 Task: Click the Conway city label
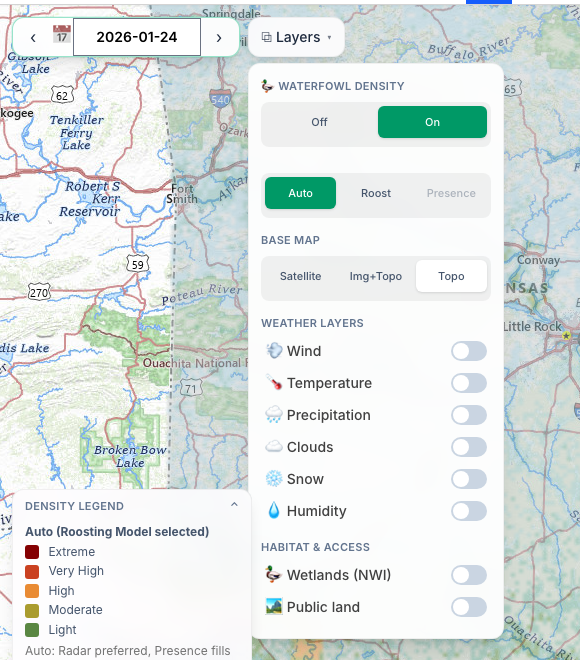point(538,260)
